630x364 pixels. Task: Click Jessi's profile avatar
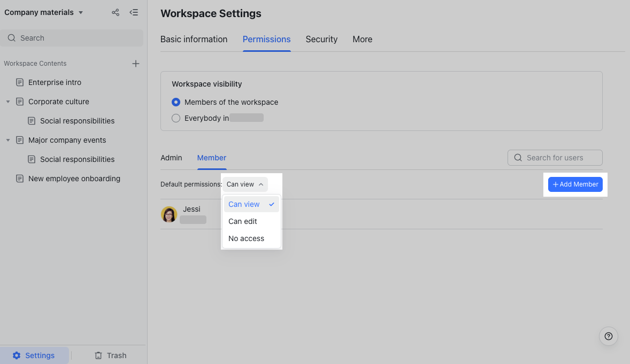[x=170, y=214]
